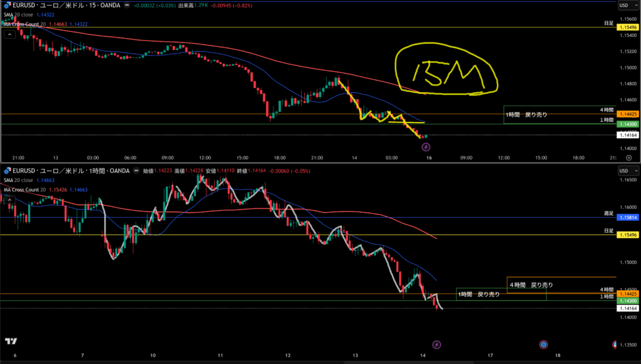Select the 4時間 戻り売り orange box on bottom chart
Image resolution: width=641 pixels, height=364 pixels.
tap(561, 285)
